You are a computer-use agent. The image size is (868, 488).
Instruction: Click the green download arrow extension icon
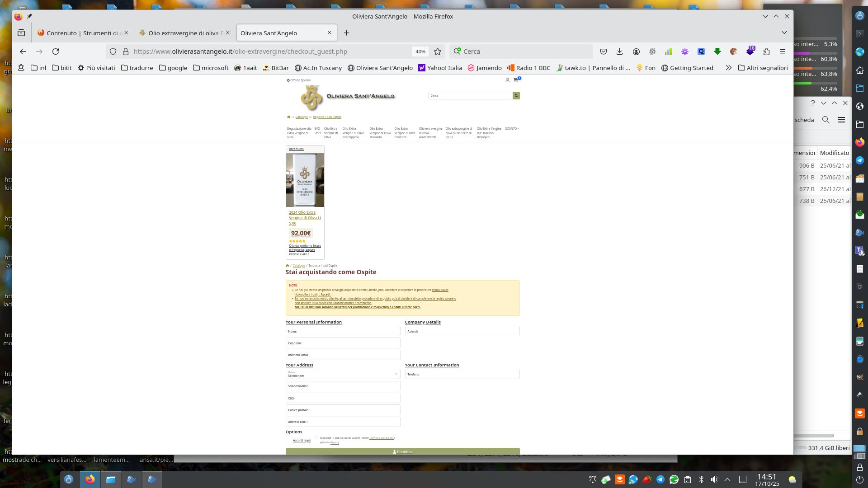pos(717,52)
